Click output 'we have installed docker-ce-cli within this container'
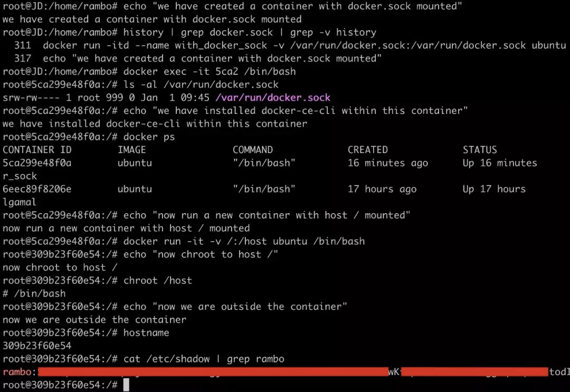 pyautogui.click(x=155, y=123)
